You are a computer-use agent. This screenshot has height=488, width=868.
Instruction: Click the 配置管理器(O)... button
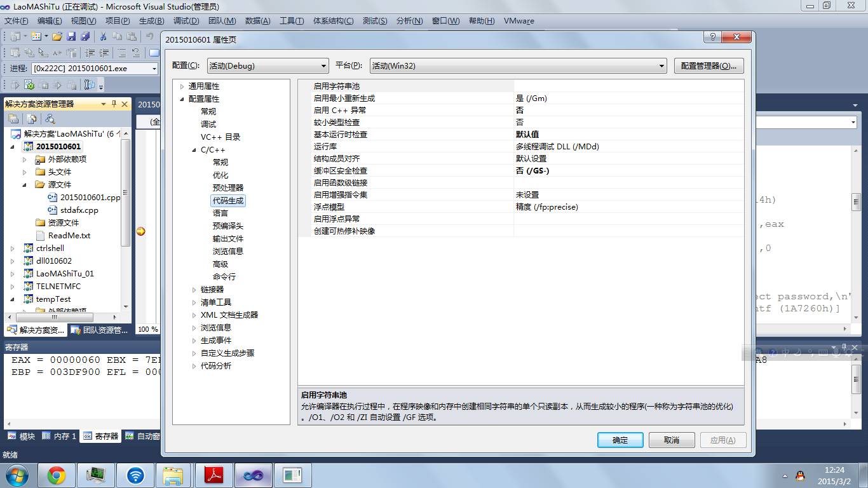tap(709, 65)
